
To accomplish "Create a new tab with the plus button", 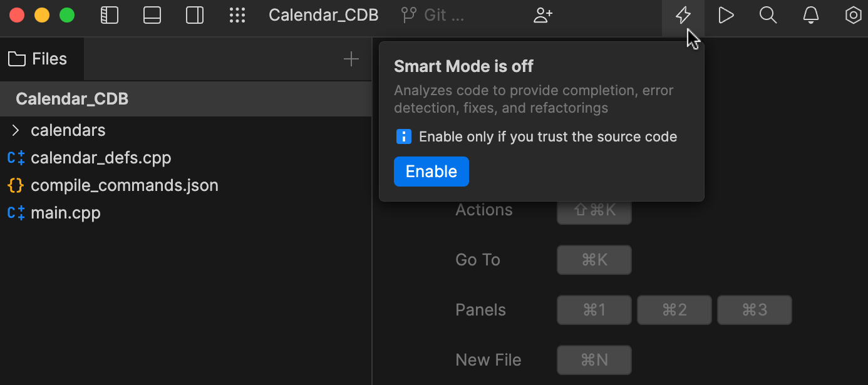I will tap(351, 58).
